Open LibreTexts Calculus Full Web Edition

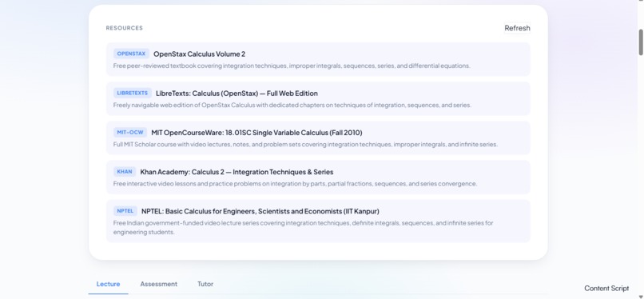click(318, 98)
